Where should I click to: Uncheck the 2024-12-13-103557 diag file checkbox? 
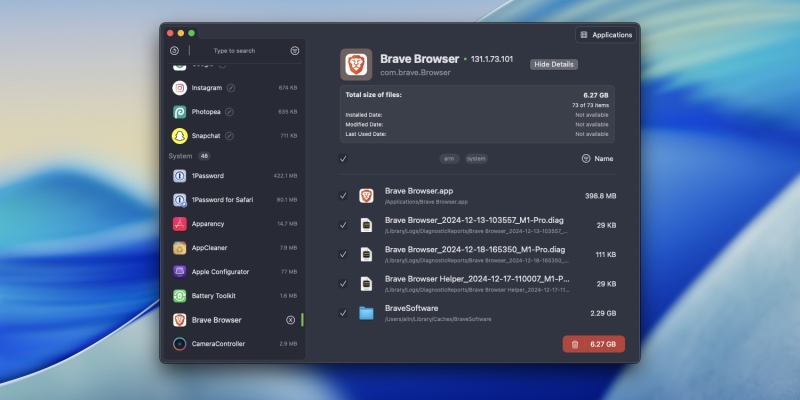(x=343, y=225)
